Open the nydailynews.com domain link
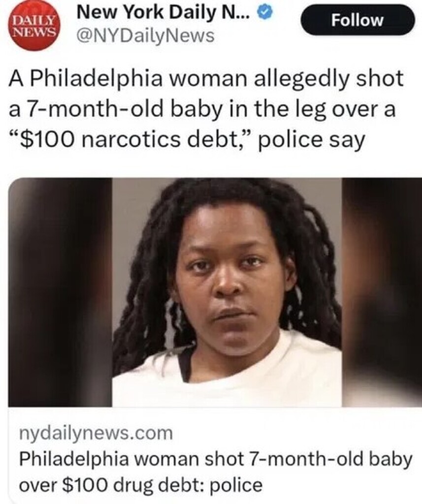Image resolution: width=422 pixels, height=504 pixels. [96, 434]
